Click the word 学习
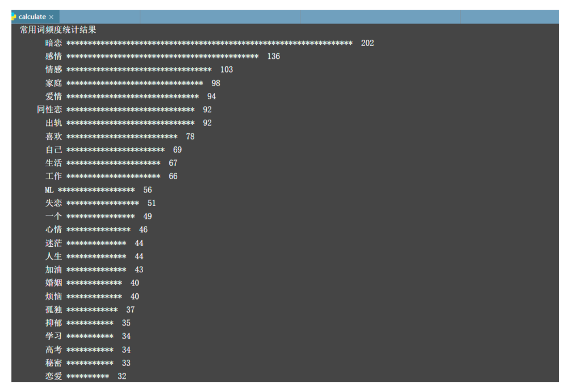The height and width of the screenshot is (392, 569). 54,336
